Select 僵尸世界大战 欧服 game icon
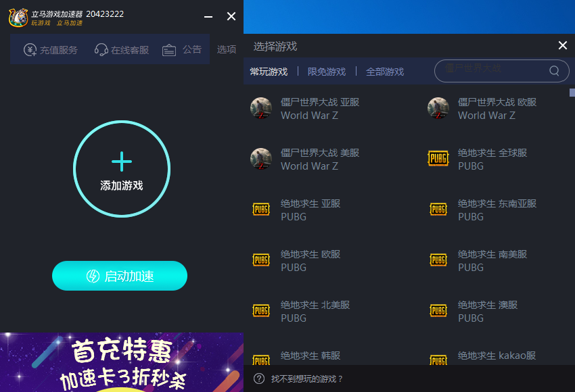Screen dimensions: 575x392 [x=438, y=108]
